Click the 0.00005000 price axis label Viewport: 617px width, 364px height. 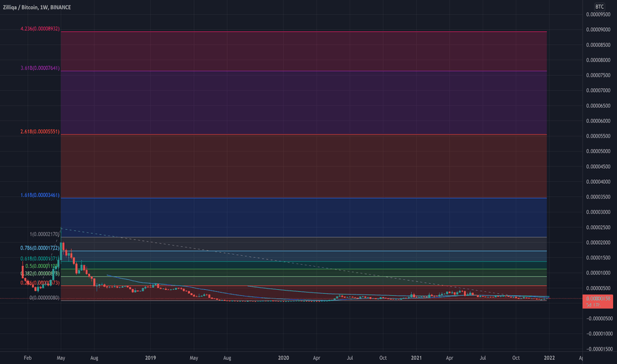[598, 151]
